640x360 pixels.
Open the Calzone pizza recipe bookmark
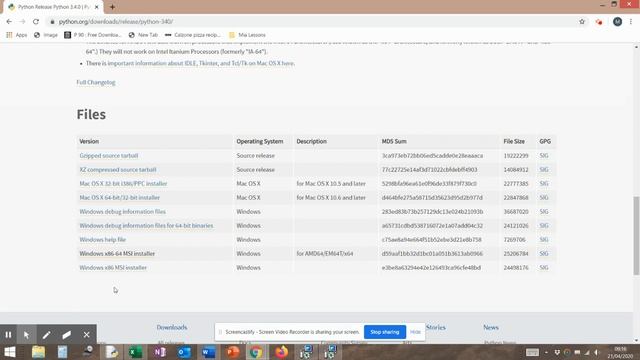tap(193, 35)
